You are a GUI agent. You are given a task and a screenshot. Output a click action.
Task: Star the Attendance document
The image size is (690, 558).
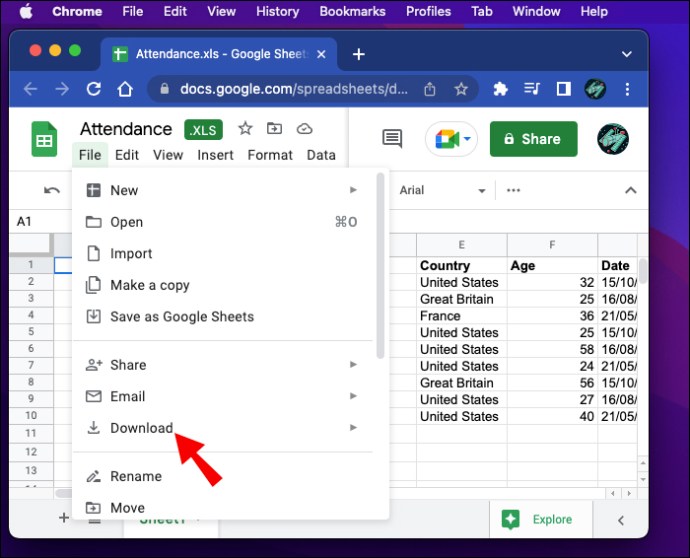point(245,129)
